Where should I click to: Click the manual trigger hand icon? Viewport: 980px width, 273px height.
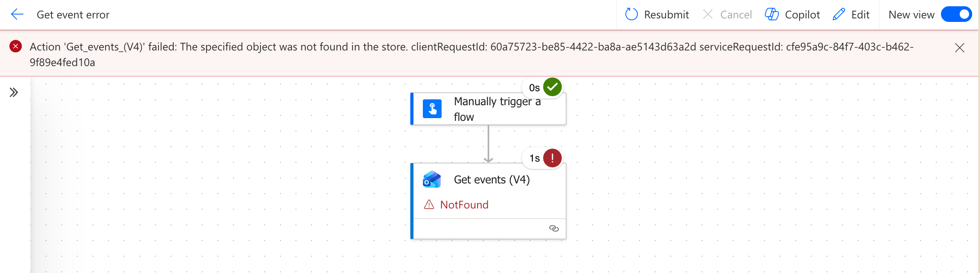click(432, 109)
